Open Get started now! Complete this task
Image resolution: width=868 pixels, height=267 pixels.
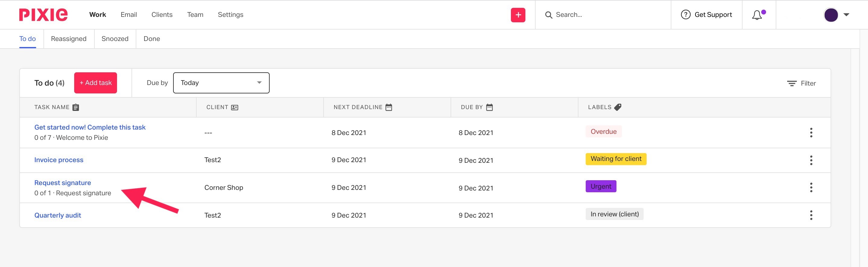(90, 127)
